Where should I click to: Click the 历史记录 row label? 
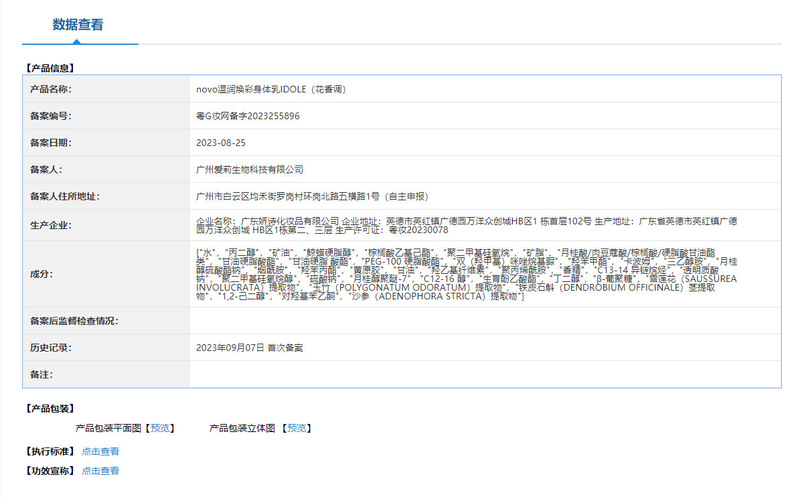click(x=51, y=348)
